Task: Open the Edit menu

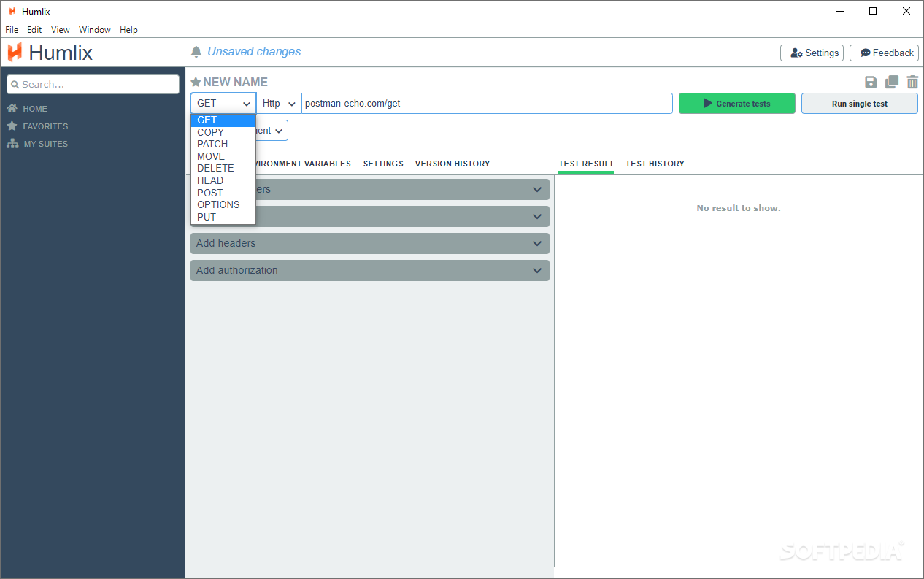Action: pyautogui.click(x=34, y=30)
